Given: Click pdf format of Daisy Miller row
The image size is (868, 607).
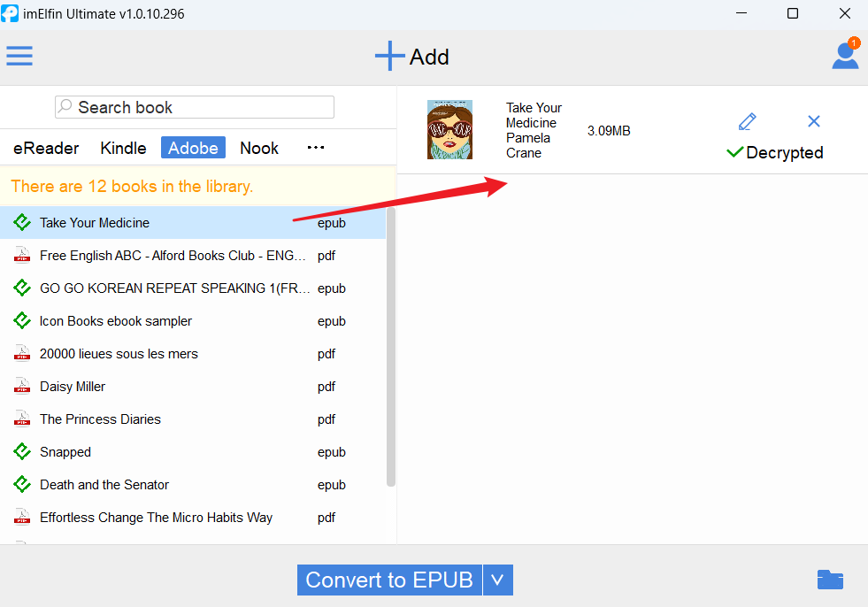Looking at the screenshot, I should click(326, 387).
